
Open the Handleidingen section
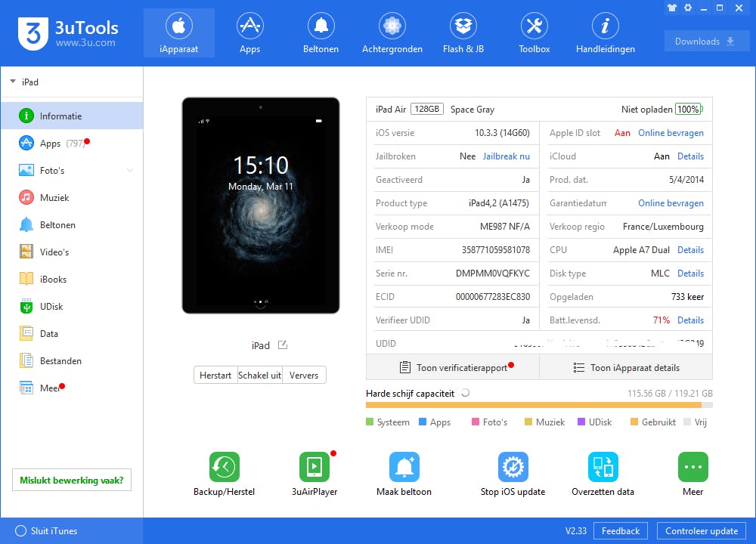click(x=605, y=32)
